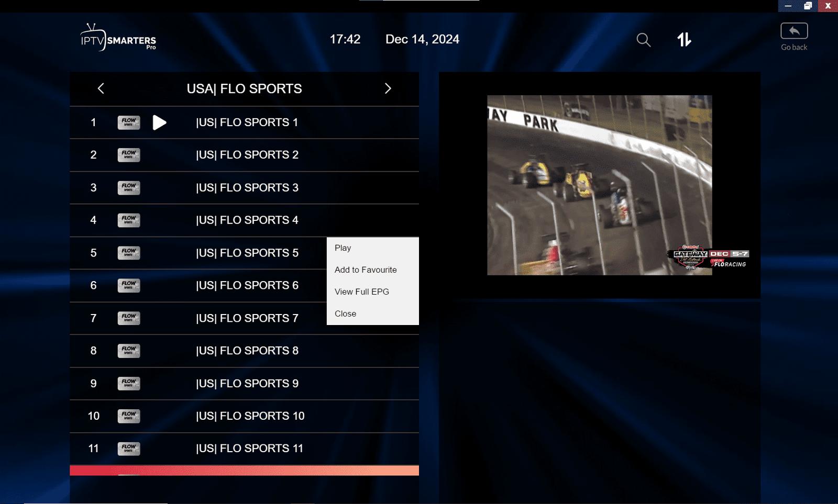The height and width of the screenshot is (504, 838).
Task: Click the Flow logo icon for channel 3
Action: (x=129, y=187)
